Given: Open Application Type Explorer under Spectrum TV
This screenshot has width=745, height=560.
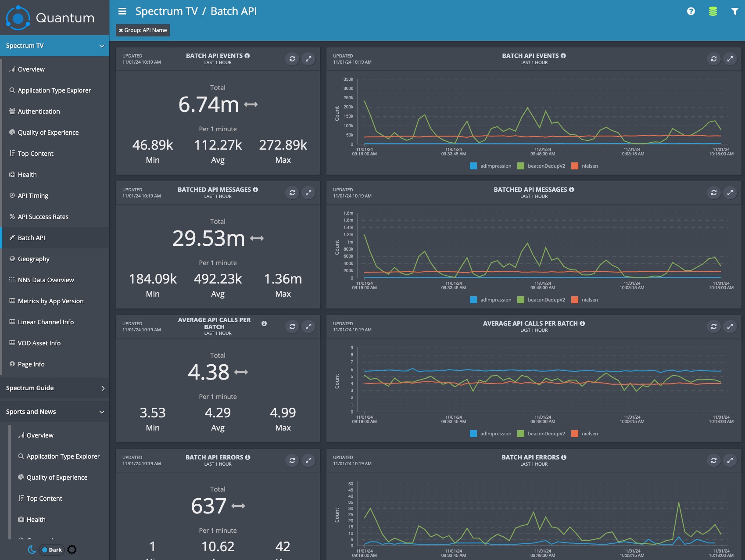Looking at the screenshot, I should 55,90.
